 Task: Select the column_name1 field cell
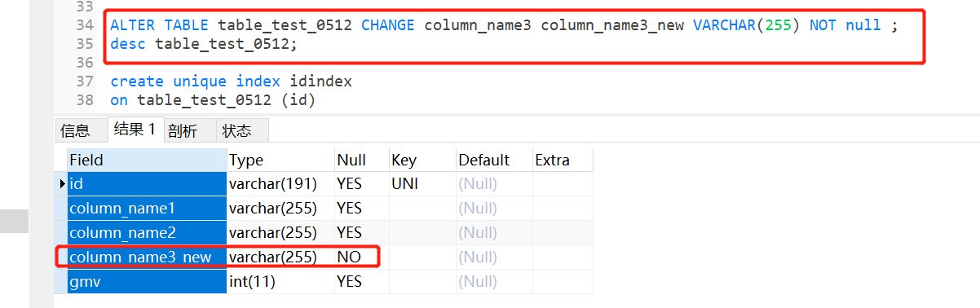pos(147,209)
